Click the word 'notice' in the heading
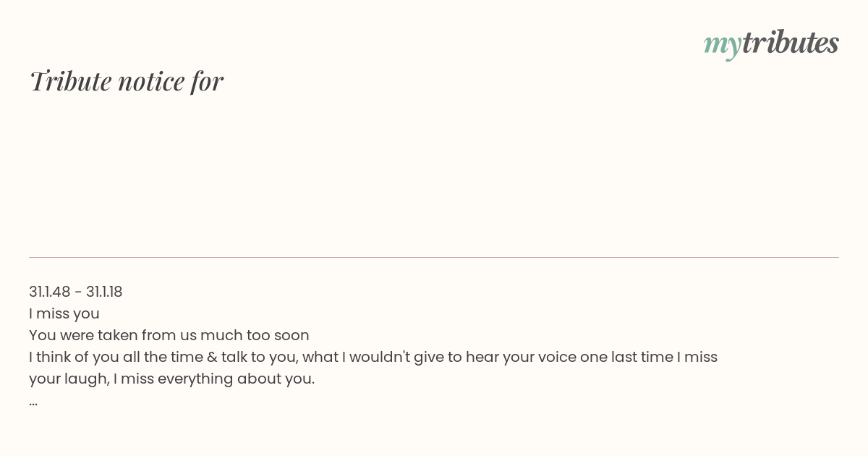This screenshot has width=868, height=456. click(x=151, y=82)
